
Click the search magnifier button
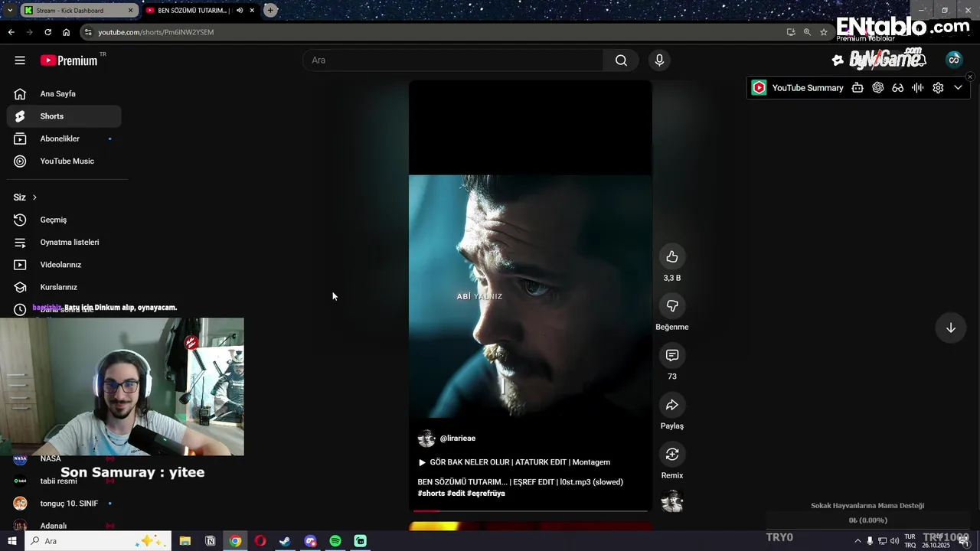click(621, 60)
